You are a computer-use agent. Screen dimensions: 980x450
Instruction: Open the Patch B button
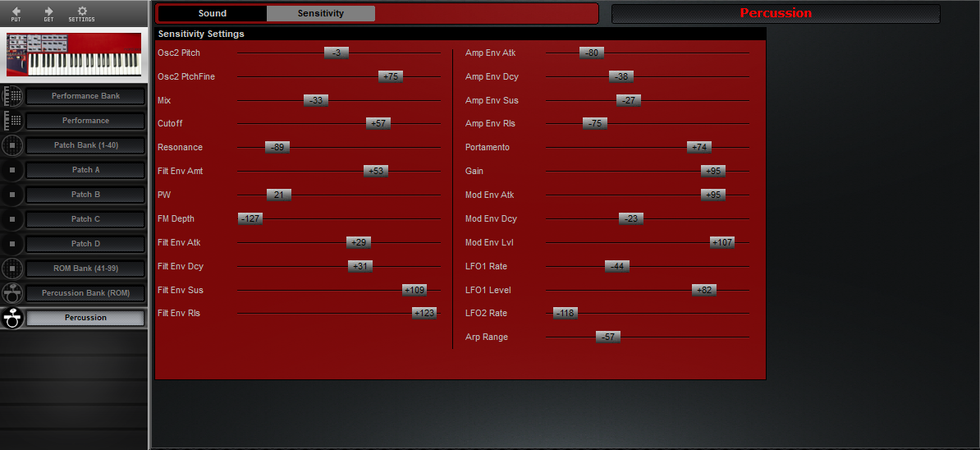pyautogui.click(x=85, y=195)
